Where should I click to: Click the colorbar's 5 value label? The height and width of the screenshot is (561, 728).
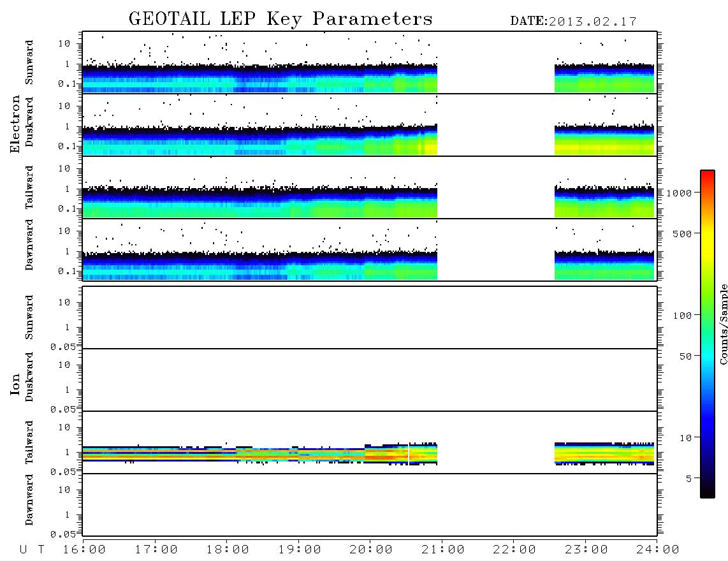pyautogui.click(x=688, y=479)
